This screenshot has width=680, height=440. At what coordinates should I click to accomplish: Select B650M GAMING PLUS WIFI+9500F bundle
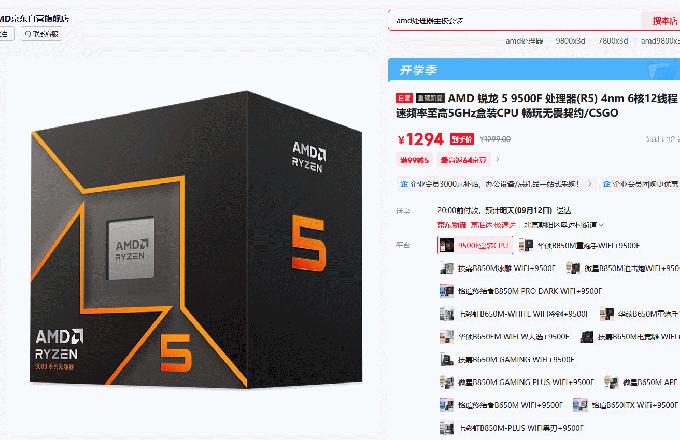click(517, 382)
